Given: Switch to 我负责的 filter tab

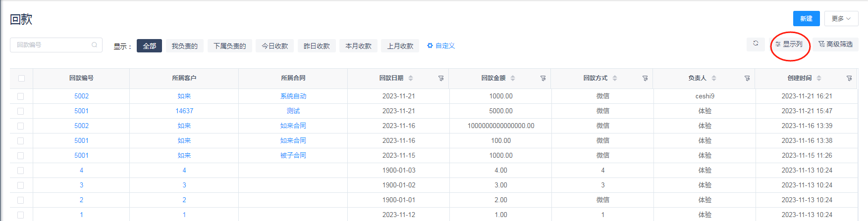Looking at the screenshot, I should click(184, 46).
